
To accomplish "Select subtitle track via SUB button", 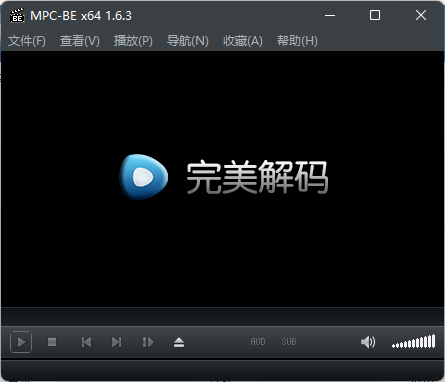I will tap(289, 342).
